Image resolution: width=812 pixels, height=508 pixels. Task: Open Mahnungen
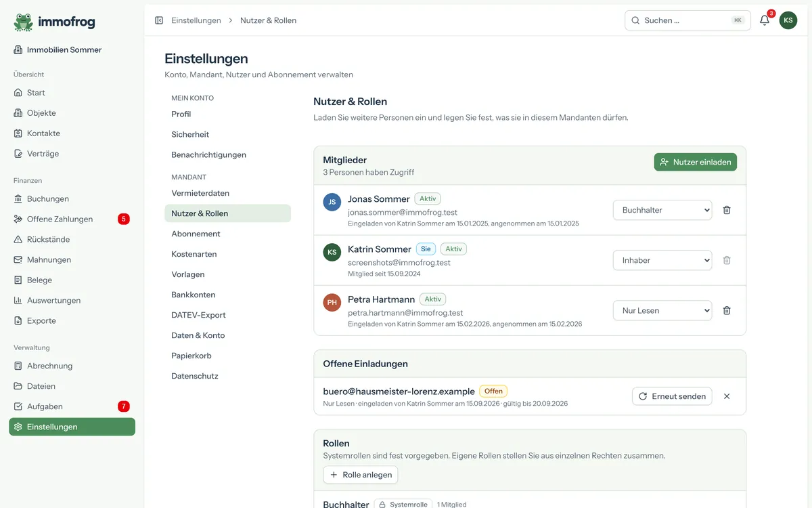[72, 260]
